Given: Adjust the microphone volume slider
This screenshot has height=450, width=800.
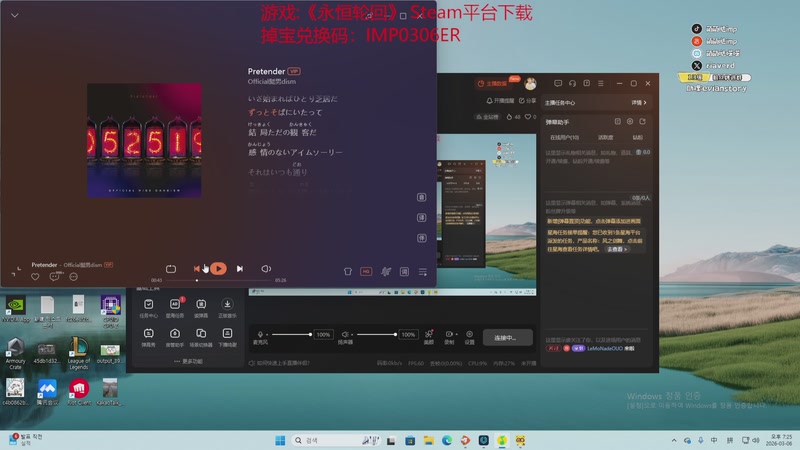Looking at the screenshot, I should pyautogui.click(x=291, y=334).
